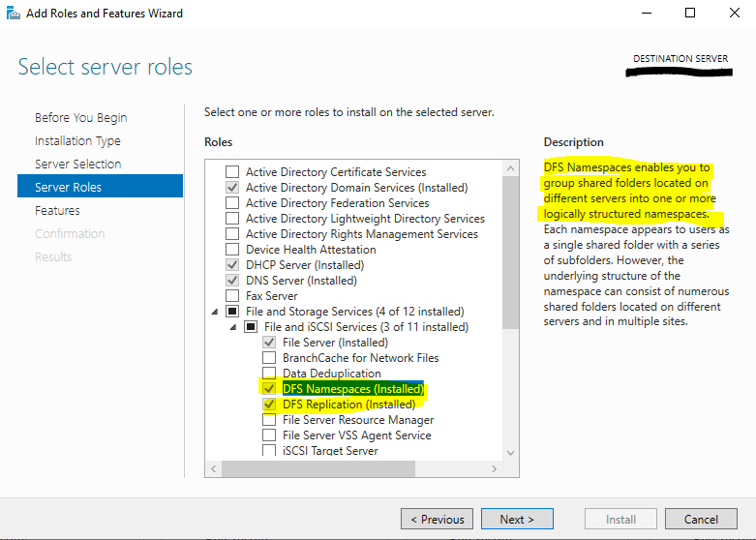Select Active Directory Domain Services (Installed) row
This screenshot has height=540, width=756.
pos(357,188)
